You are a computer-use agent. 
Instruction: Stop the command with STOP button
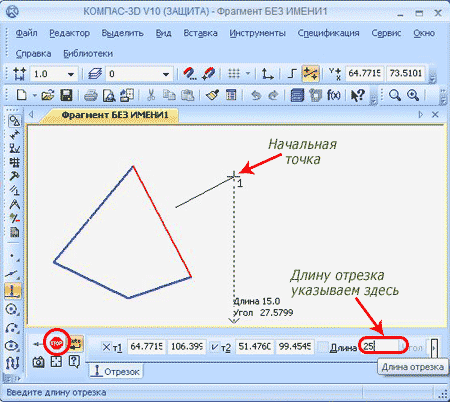[56, 343]
